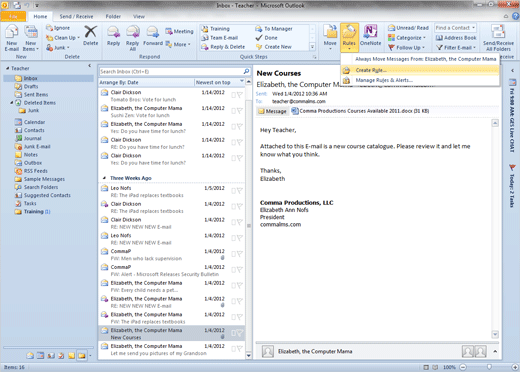Toggle category box on the Tomato Bros message

[x=233, y=95]
